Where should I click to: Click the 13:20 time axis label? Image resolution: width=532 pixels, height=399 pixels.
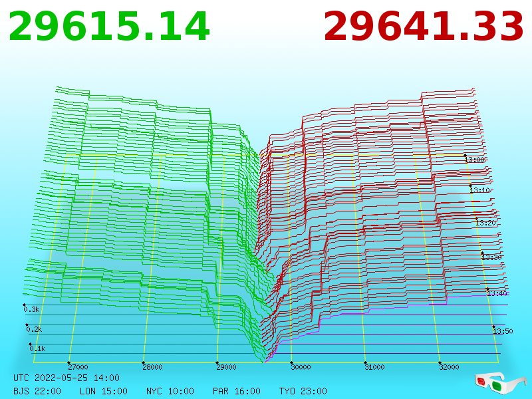tap(485, 223)
